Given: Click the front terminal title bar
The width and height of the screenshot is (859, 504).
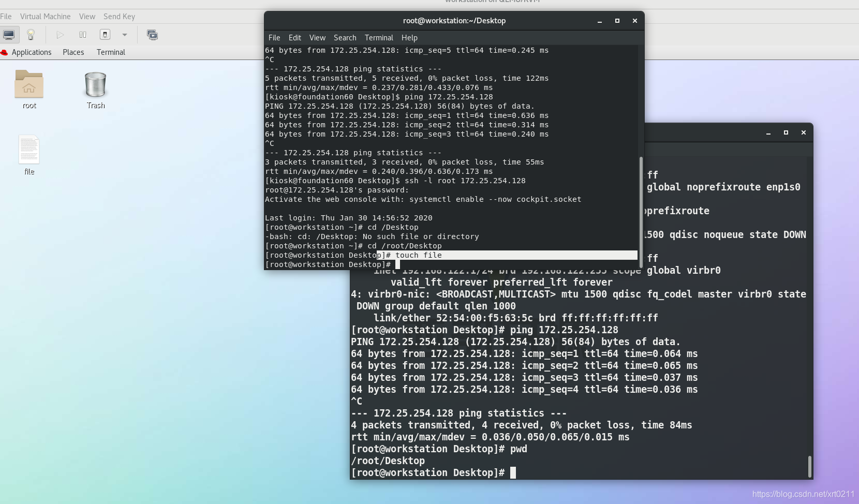Looking at the screenshot, I should pos(454,21).
